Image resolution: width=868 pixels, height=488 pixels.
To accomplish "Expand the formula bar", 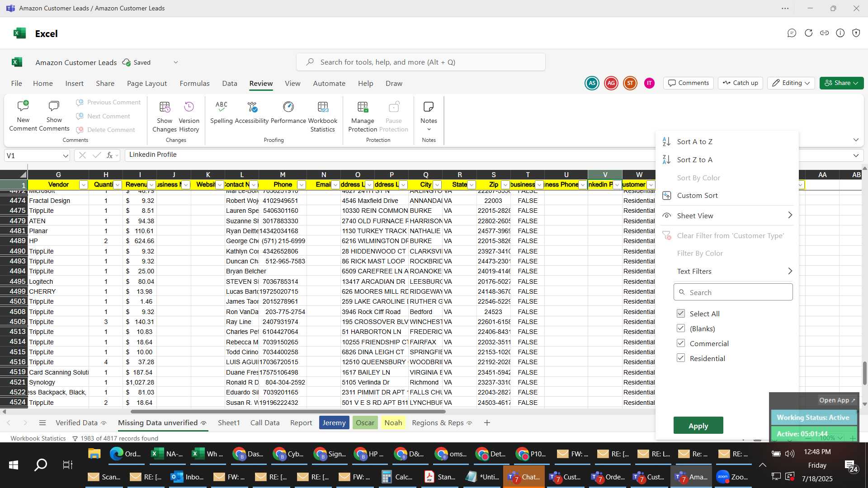I will click(856, 155).
